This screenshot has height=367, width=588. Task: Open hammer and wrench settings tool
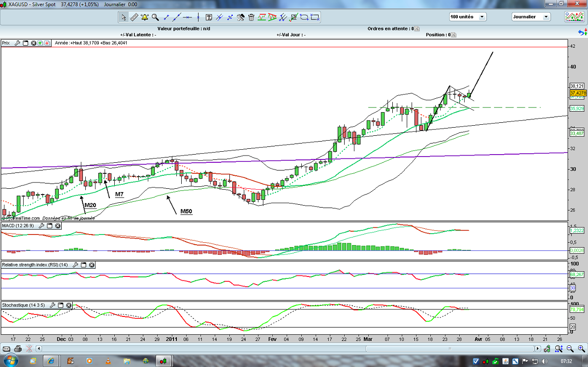click(241, 17)
